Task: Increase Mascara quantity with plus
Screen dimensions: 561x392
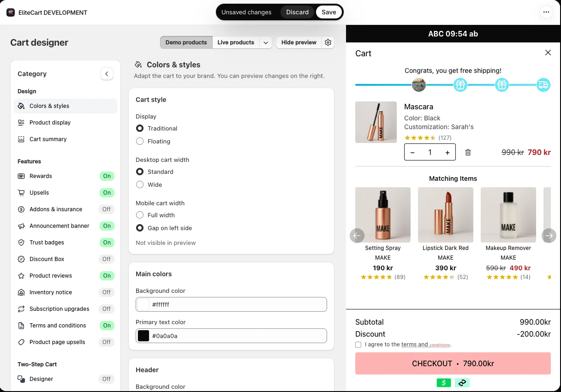Action: pyautogui.click(x=448, y=153)
